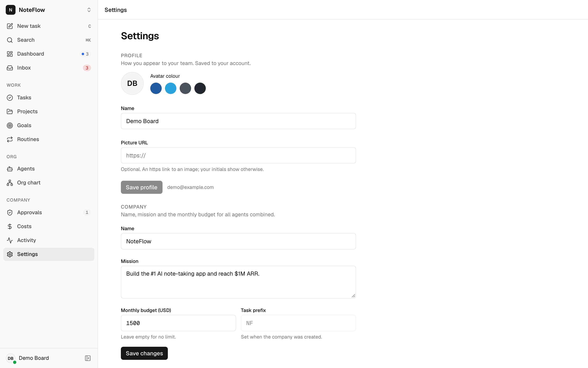Open the Org chart page
The height and width of the screenshot is (368, 588).
tap(49, 183)
